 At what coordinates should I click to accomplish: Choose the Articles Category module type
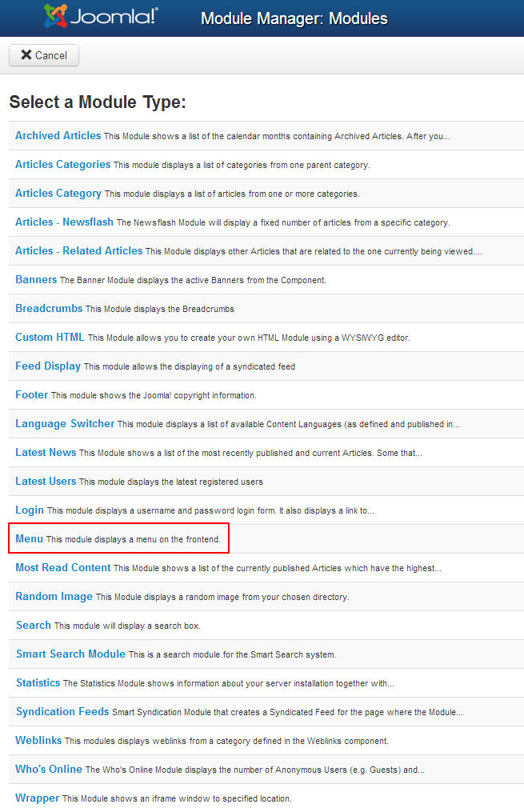58,193
